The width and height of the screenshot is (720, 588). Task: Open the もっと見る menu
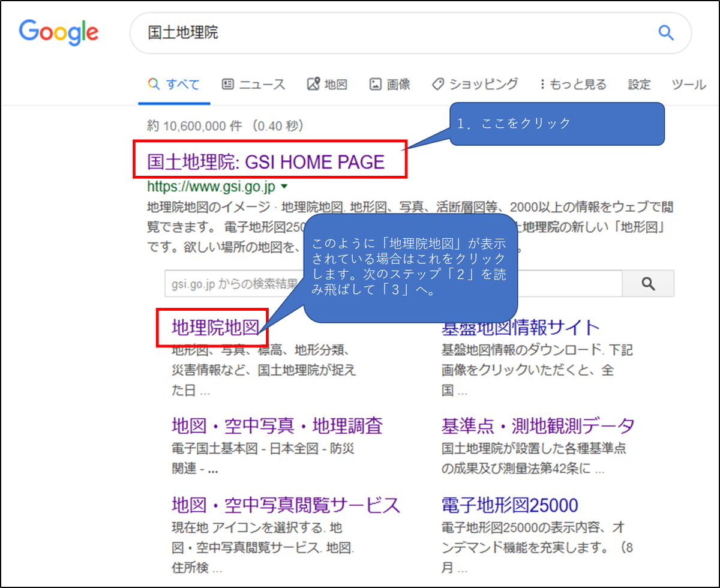pyautogui.click(x=573, y=85)
